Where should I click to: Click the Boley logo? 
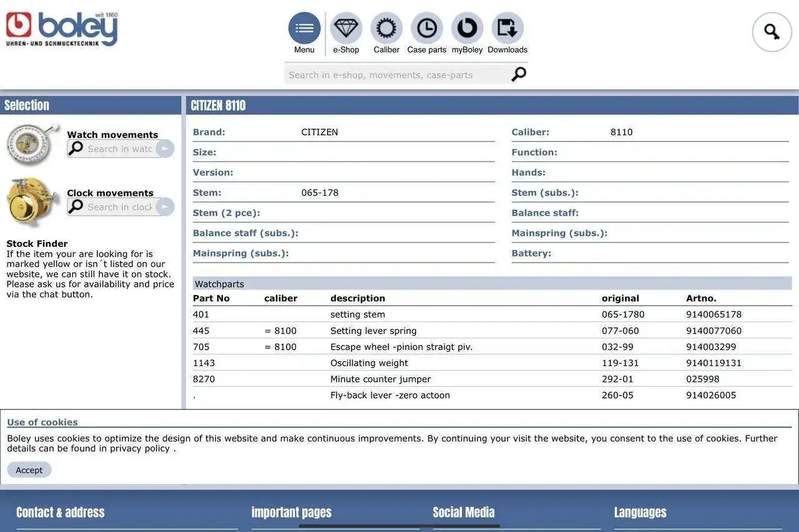click(62, 29)
